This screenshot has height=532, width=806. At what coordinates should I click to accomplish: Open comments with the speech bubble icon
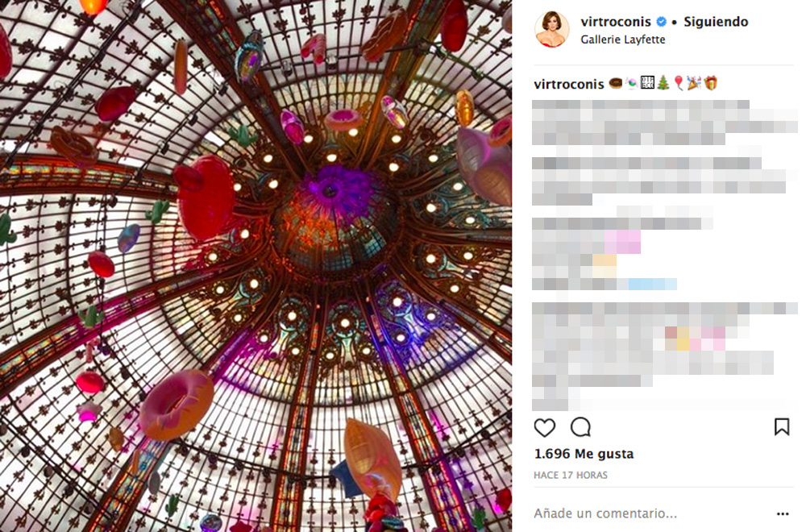580,426
